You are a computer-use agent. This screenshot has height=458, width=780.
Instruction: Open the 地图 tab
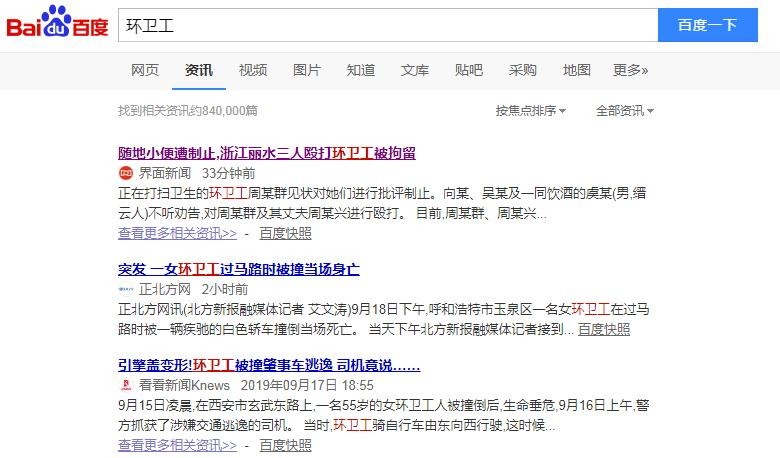point(577,70)
